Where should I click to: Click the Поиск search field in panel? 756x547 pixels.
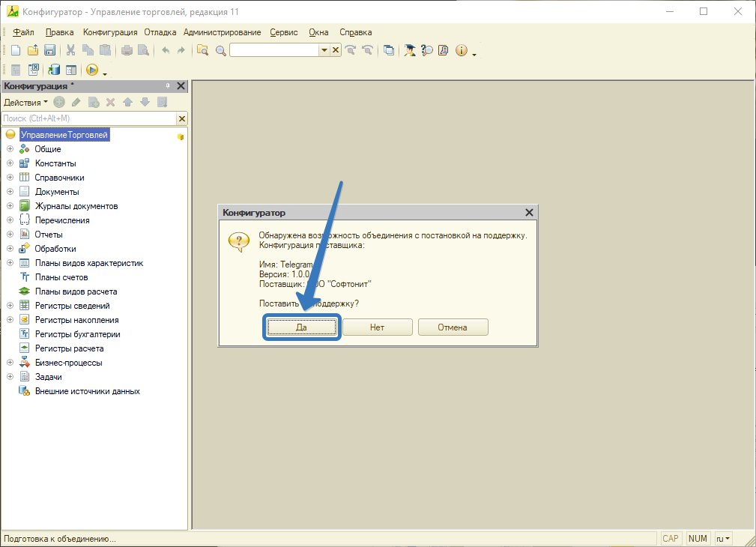88,118
